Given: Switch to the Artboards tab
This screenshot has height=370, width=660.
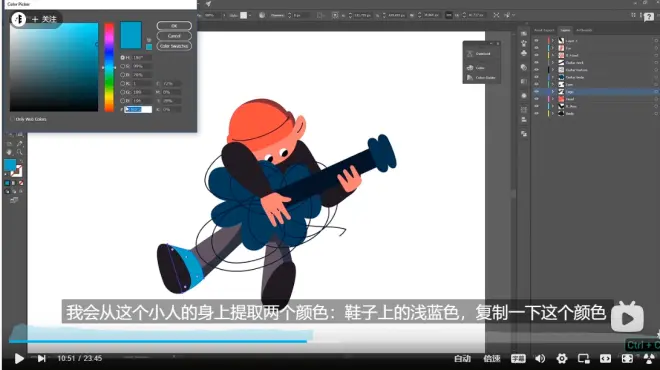Looking at the screenshot, I should 584,30.
